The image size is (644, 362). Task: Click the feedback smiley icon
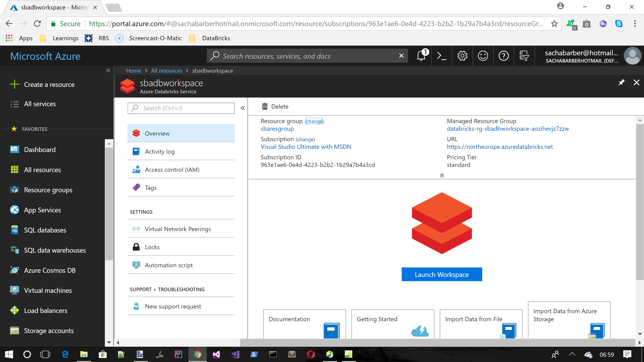pyautogui.click(x=483, y=56)
